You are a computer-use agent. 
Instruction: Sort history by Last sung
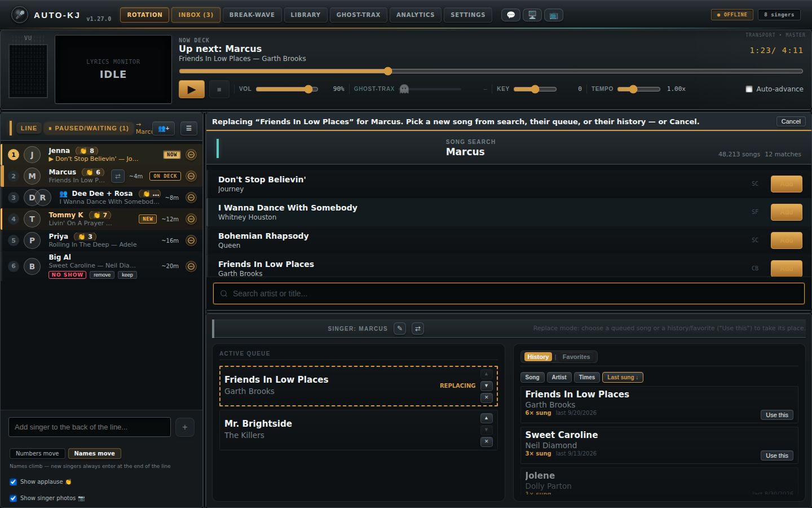(623, 378)
